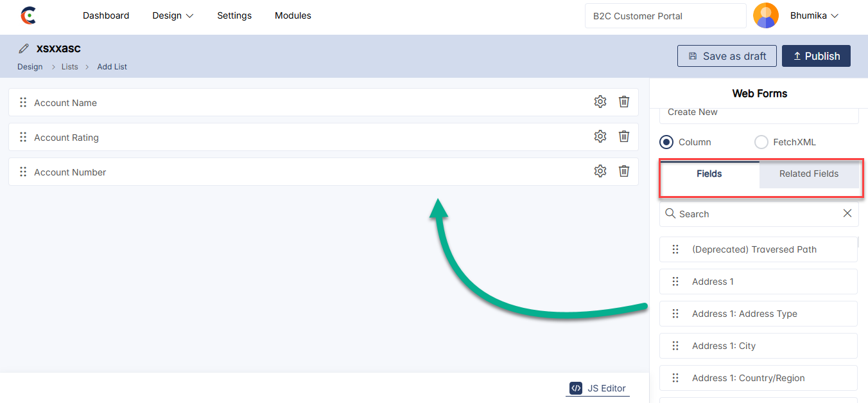Click the fields Search input box
The height and width of the screenshot is (403, 868).
(751, 214)
